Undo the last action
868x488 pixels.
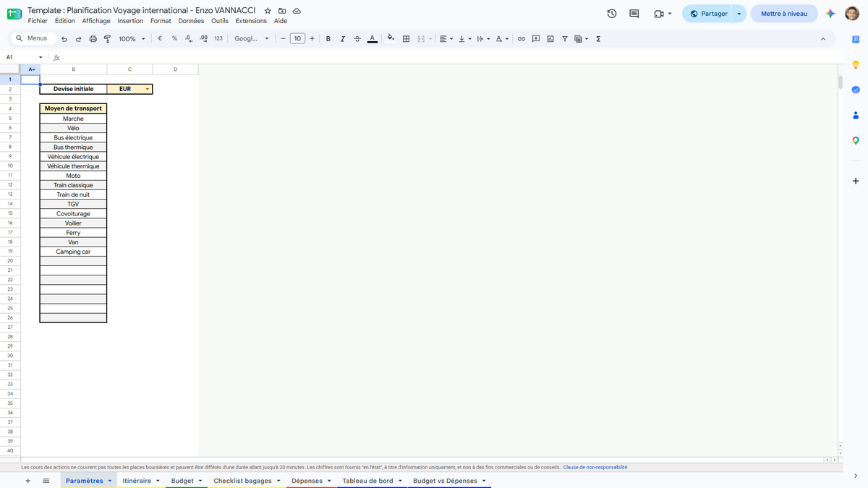coord(65,39)
